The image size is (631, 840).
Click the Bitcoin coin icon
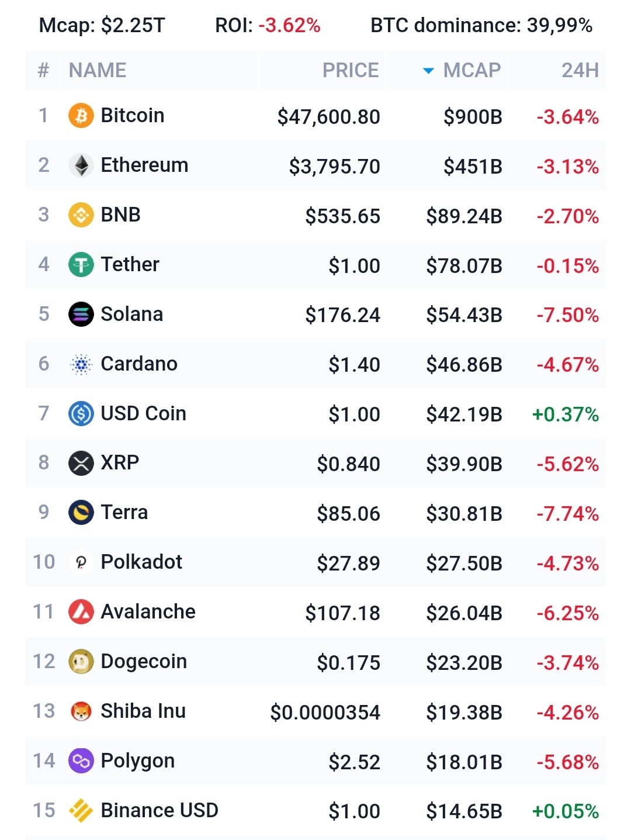[81, 116]
